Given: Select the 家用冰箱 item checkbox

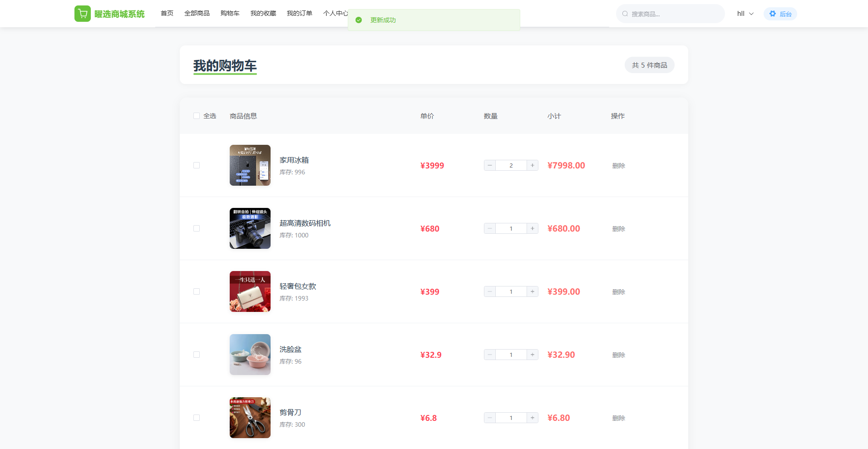Looking at the screenshot, I should coord(197,165).
